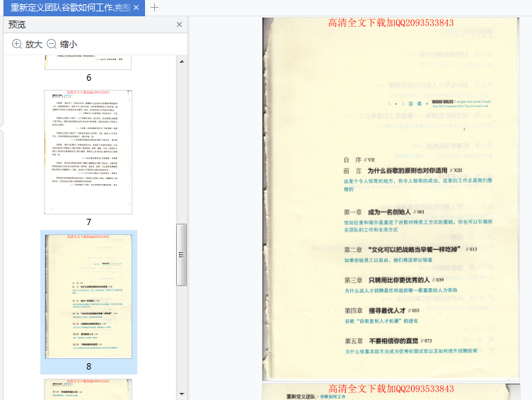Click the 预览 panel title
The image size is (532, 400).
(17, 25)
